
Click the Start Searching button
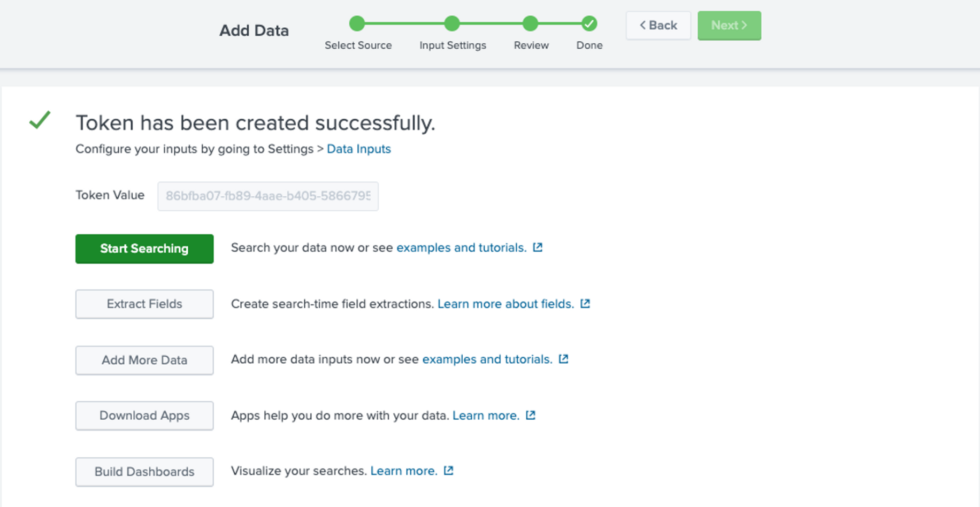click(x=144, y=249)
